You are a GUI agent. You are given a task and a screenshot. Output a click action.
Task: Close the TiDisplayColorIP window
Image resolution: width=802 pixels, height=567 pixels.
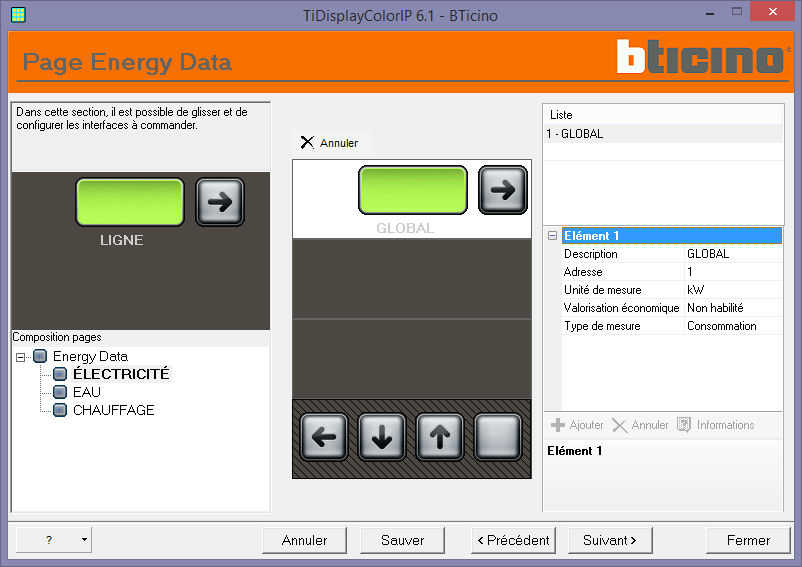tap(773, 11)
